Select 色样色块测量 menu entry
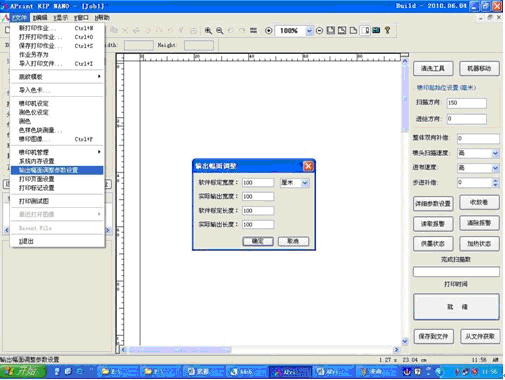505x380 pixels. pyautogui.click(x=57, y=130)
